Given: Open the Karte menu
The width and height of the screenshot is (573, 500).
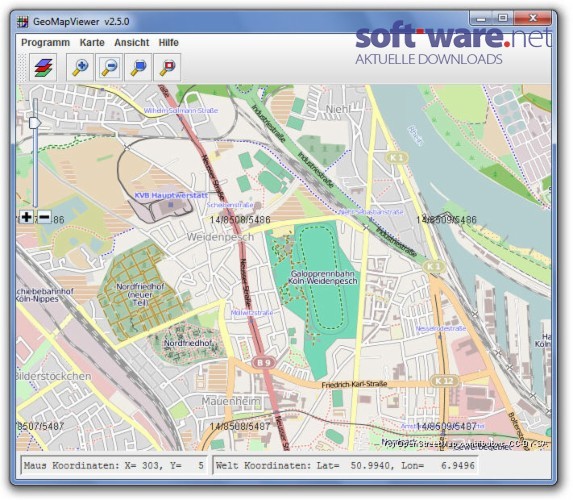Looking at the screenshot, I should (x=92, y=42).
